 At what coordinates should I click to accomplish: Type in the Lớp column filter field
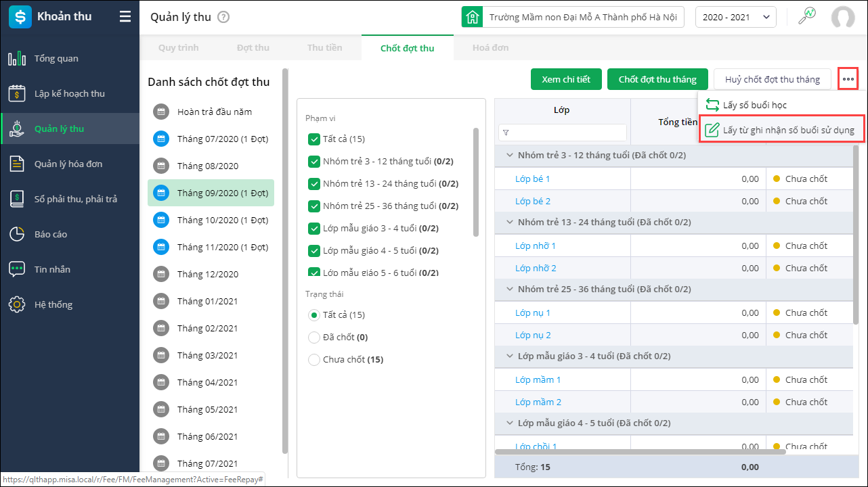(x=567, y=133)
